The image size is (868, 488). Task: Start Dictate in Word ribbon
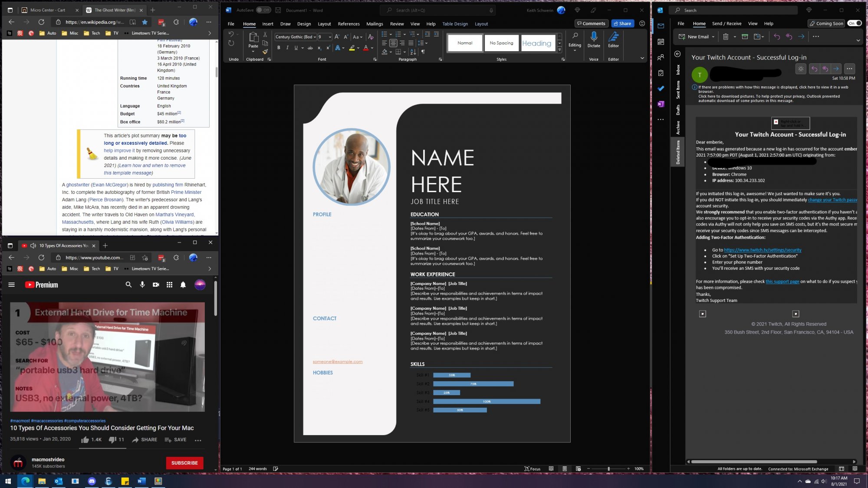coord(594,39)
